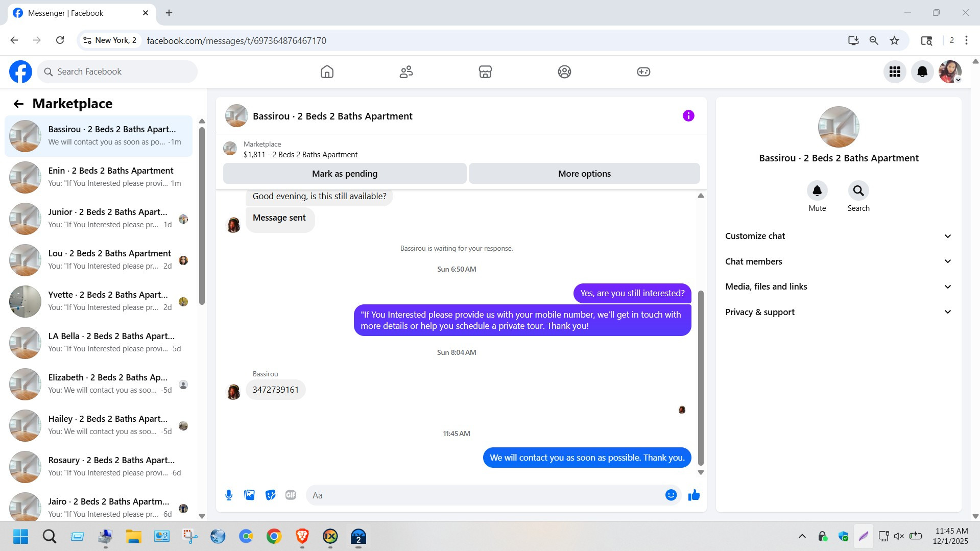Open Marketplace store icon in top navigation

pos(485,72)
